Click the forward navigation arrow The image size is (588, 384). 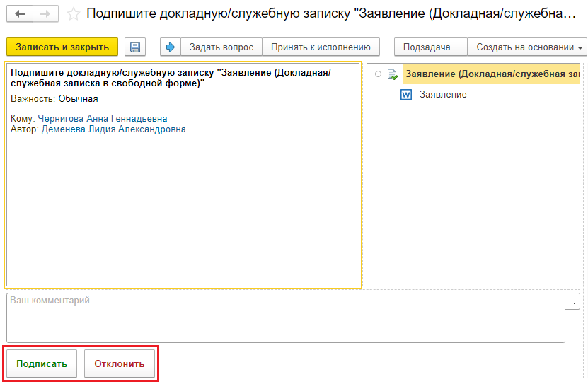point(45,13)
